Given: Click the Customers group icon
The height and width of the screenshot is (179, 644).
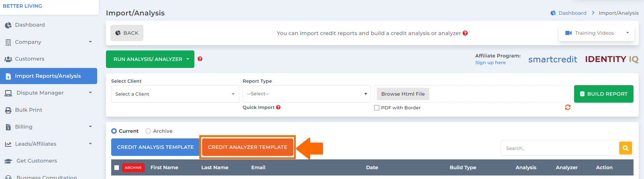Looking at the screenshot, I should pyautogui.click(x=8, y=59).
